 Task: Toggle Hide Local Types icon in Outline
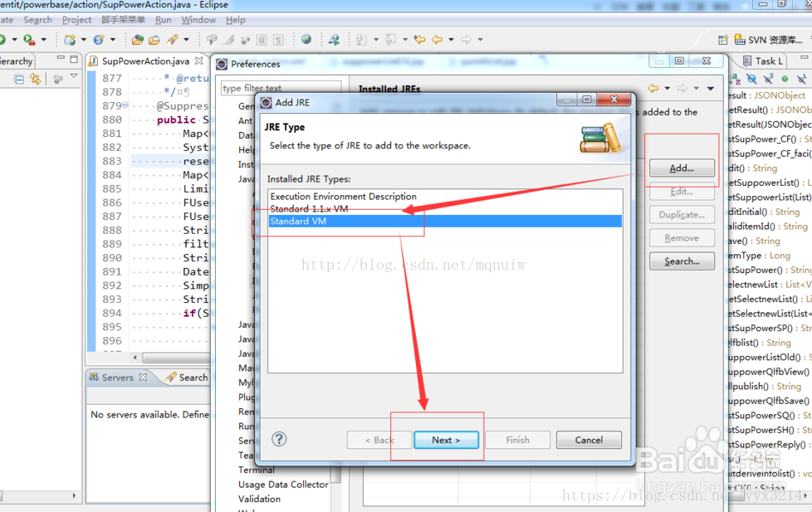pos(802,79)
